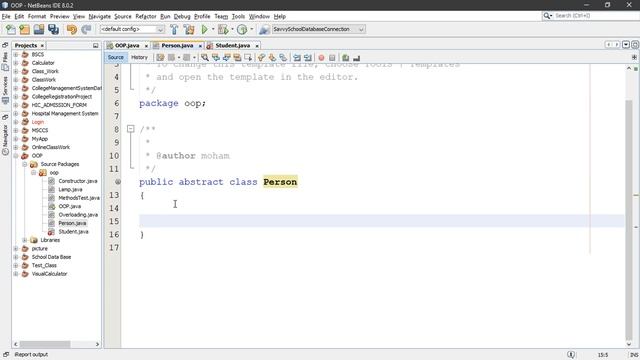The height and width of the screenshot is (360, 640).
Task: Click the Shift Line Left icon
Action: (x=297, y=58)
